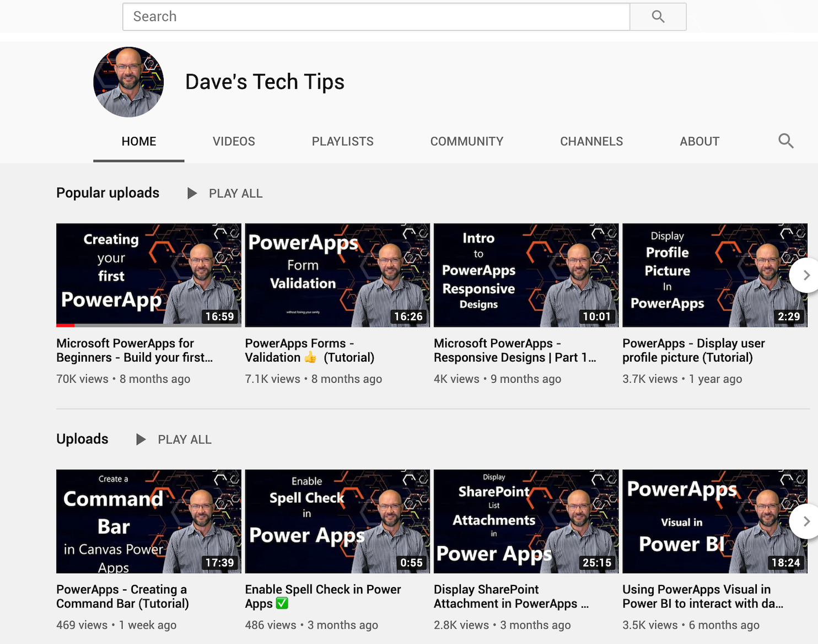Open 'PowerApps - Display user profile picture' title
Screen dimensions: 818x644
693,350
